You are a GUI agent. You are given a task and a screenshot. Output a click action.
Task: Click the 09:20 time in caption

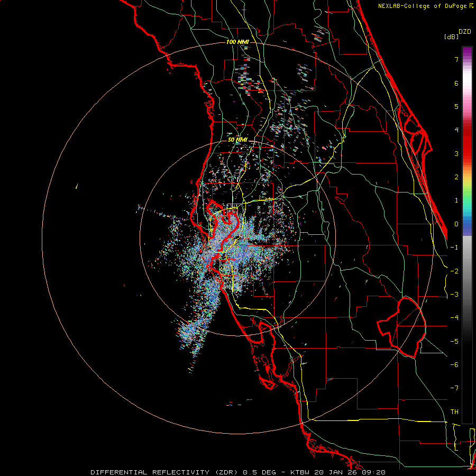point(374,472)
